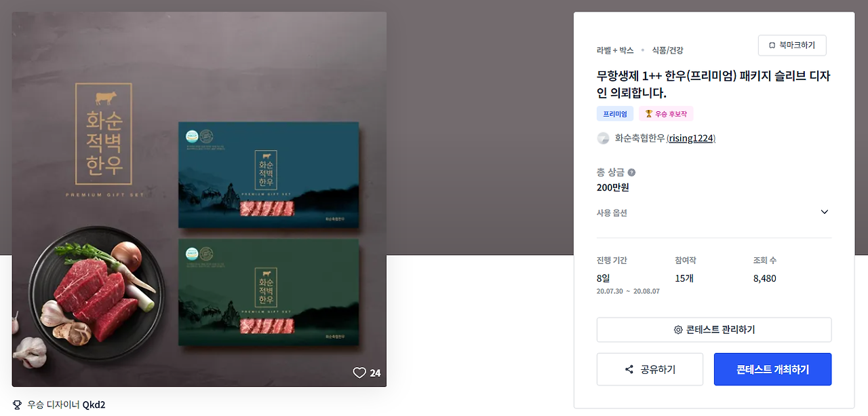
Task: Click the 공유하기 button
Action: 650,369
